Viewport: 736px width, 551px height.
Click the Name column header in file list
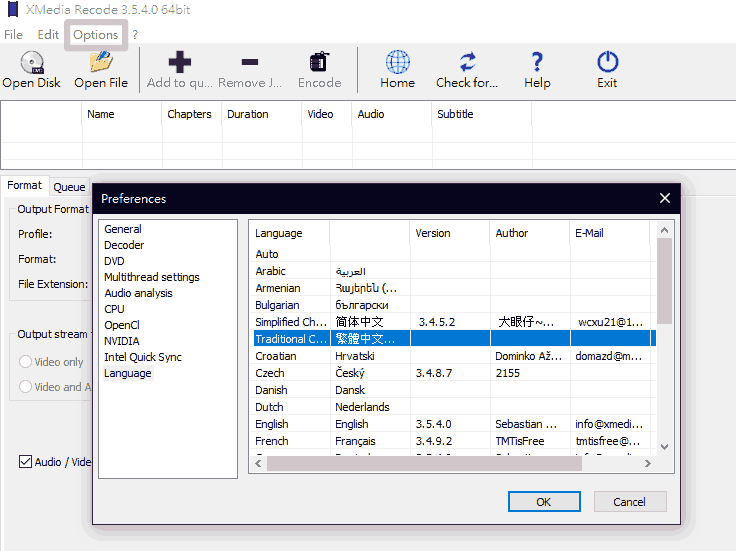[122, 114]
